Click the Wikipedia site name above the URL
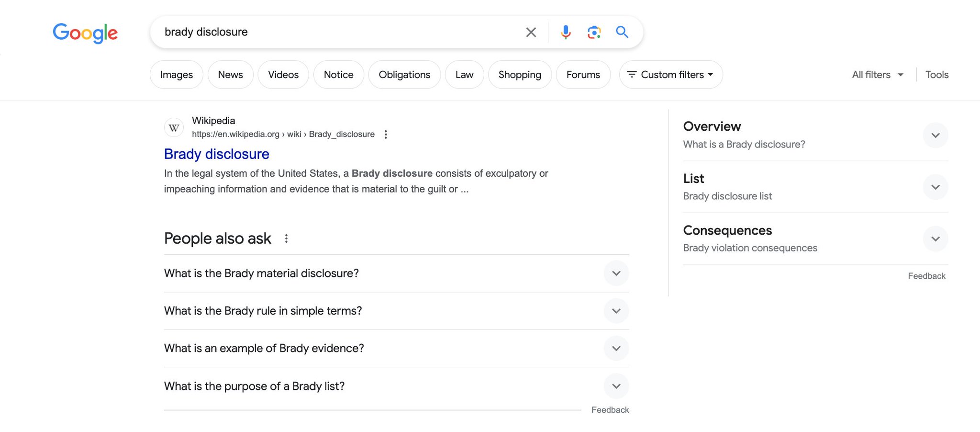This screenshot has height=432, width=980. pyautogui.click(x=213, y=121)
